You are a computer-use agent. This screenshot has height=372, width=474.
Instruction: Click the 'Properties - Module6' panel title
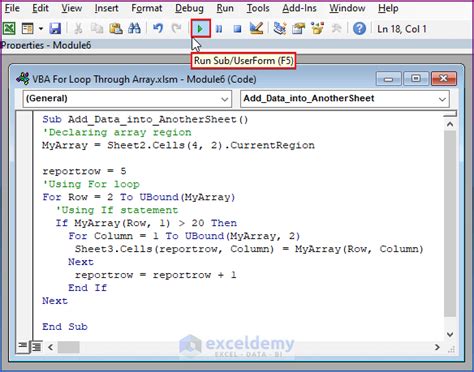point(46,45)
